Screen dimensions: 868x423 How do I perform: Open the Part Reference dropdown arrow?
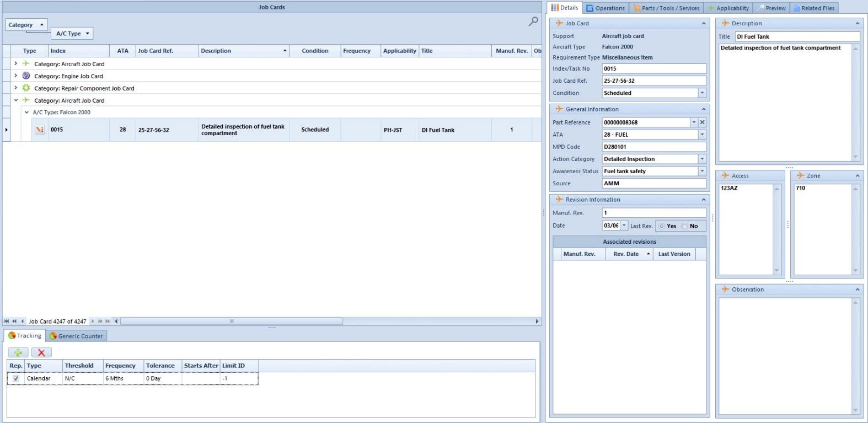(694, 122)
